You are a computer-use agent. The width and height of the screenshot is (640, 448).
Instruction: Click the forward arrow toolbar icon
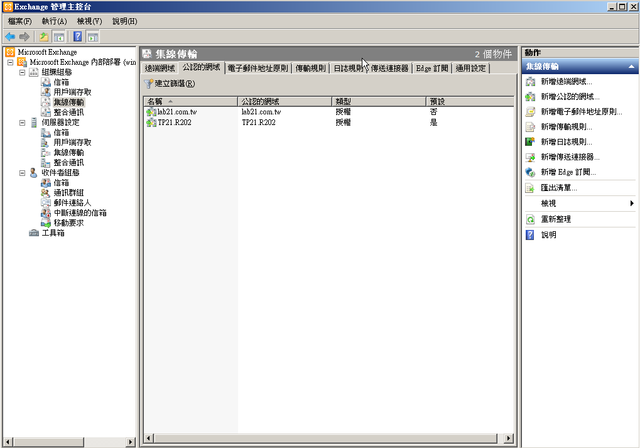tap(24, 37)
